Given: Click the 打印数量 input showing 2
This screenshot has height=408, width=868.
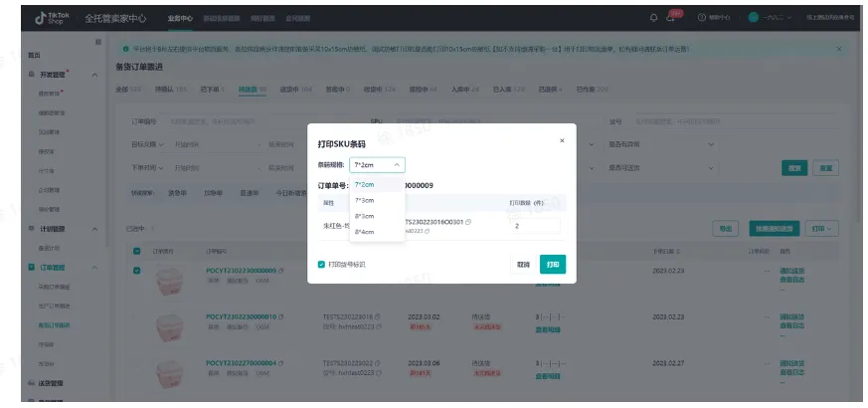Looking at the screenshot, I should point(535,226).
